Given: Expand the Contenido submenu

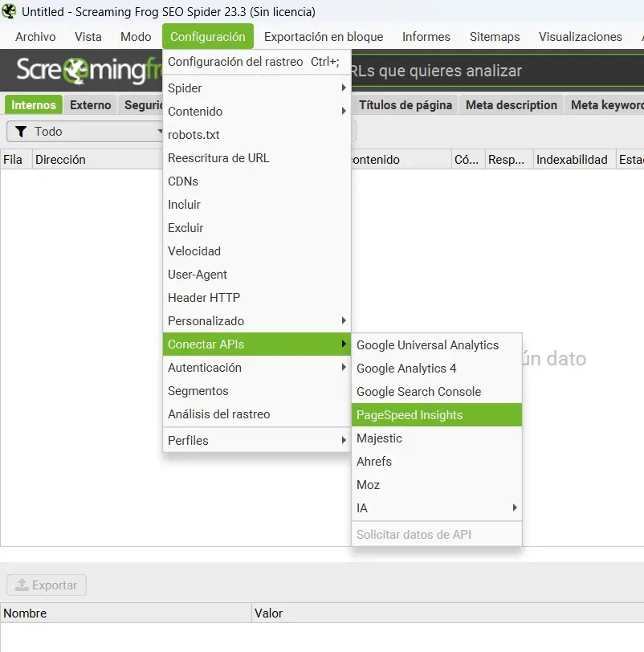Looking at the screenshot, I should pos(257,112).
